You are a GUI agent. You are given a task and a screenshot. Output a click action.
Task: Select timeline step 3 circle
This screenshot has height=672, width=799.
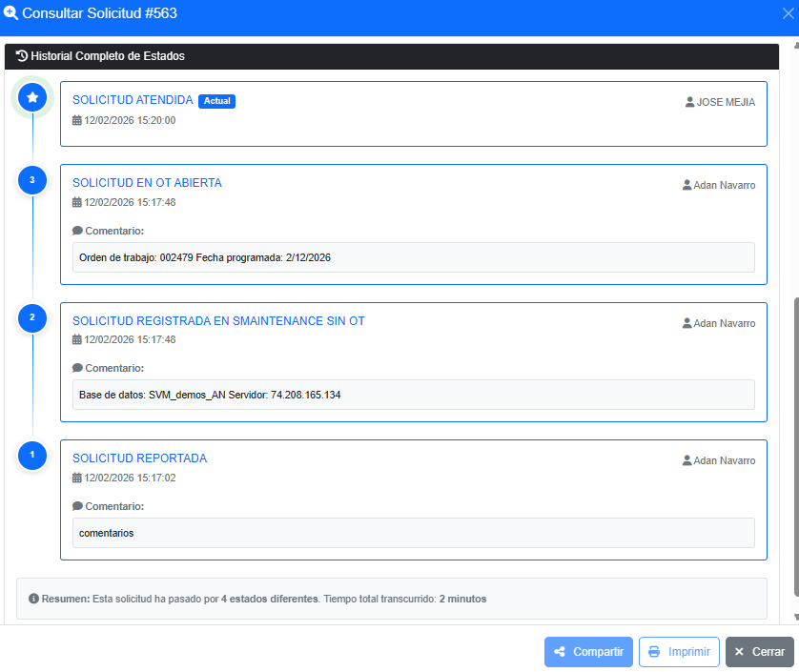pyautogui.click(x=32, y=180)
